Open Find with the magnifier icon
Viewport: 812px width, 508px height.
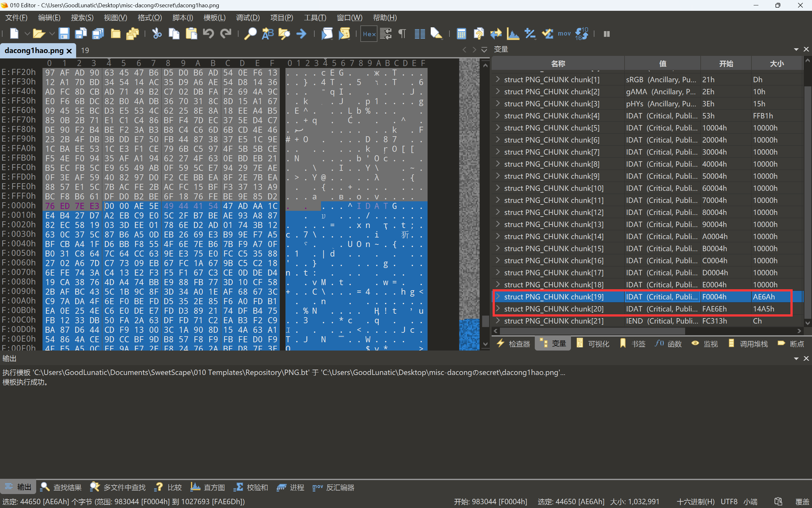coord(250,34)
